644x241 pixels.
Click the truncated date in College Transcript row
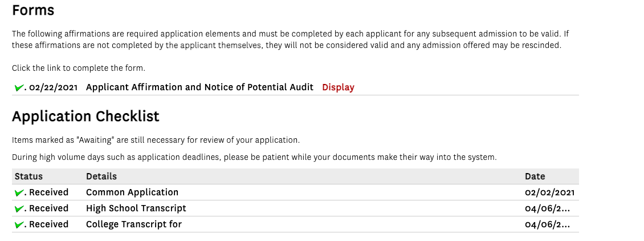pyautogui.click(x=547, y=224)
